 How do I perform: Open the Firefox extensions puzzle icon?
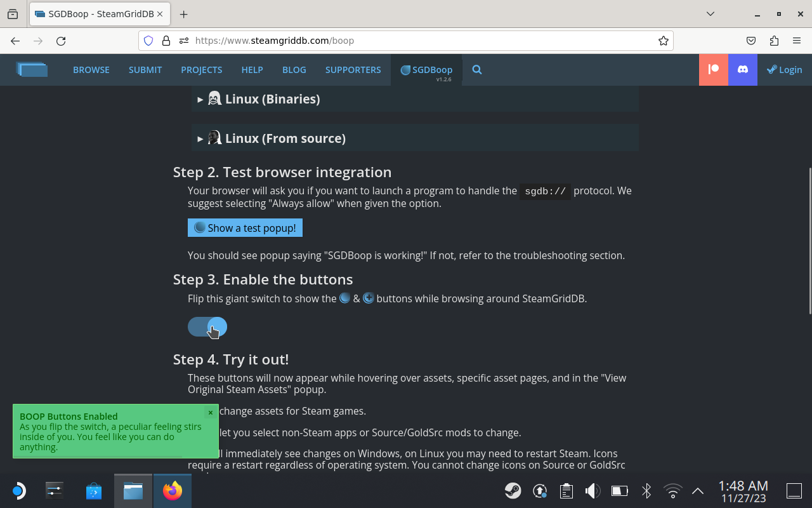tap(774, 41)
